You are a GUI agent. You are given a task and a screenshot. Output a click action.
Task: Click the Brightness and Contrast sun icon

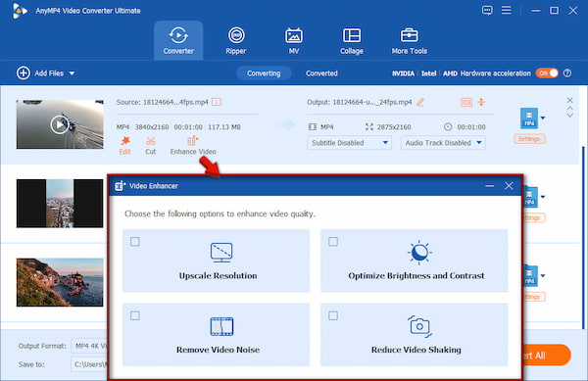(419, 252)
